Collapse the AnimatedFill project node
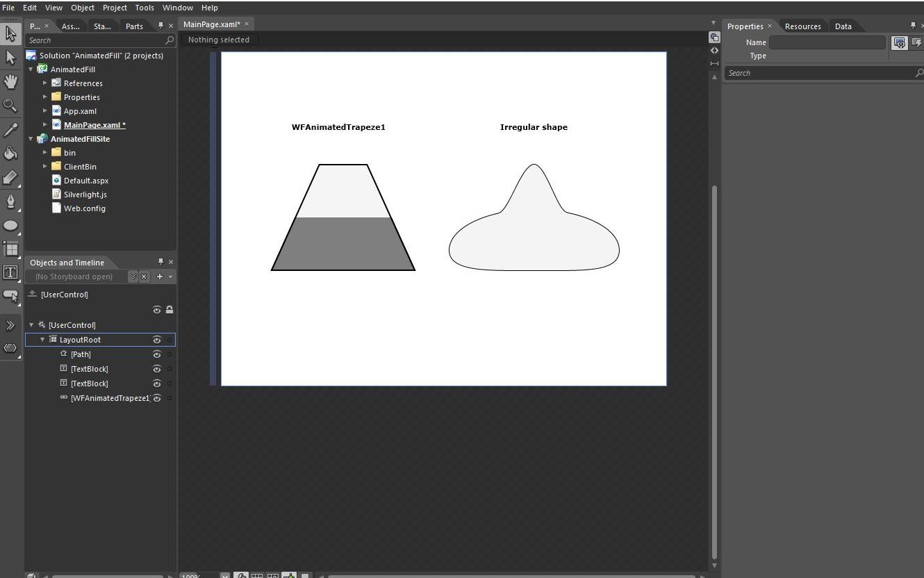The width and height of the screenshot is (924, 578). 31,69
